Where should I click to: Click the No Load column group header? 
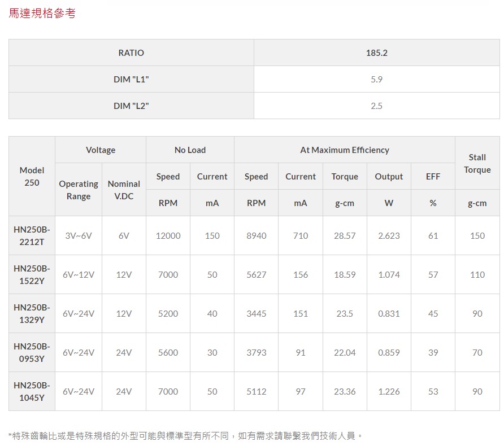coord(190,150)
